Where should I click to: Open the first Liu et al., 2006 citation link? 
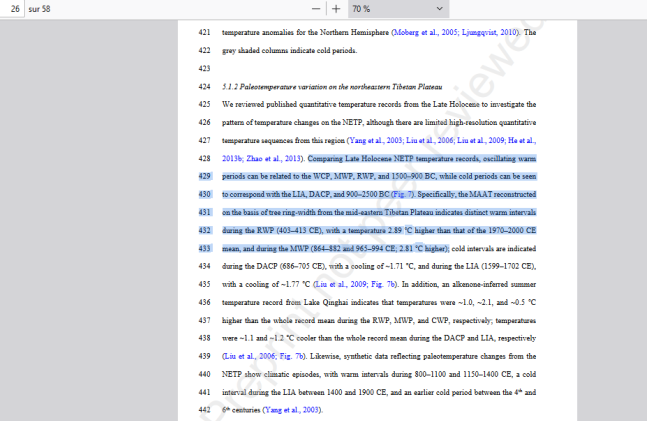pyautogui.click(x=430, y=140)
